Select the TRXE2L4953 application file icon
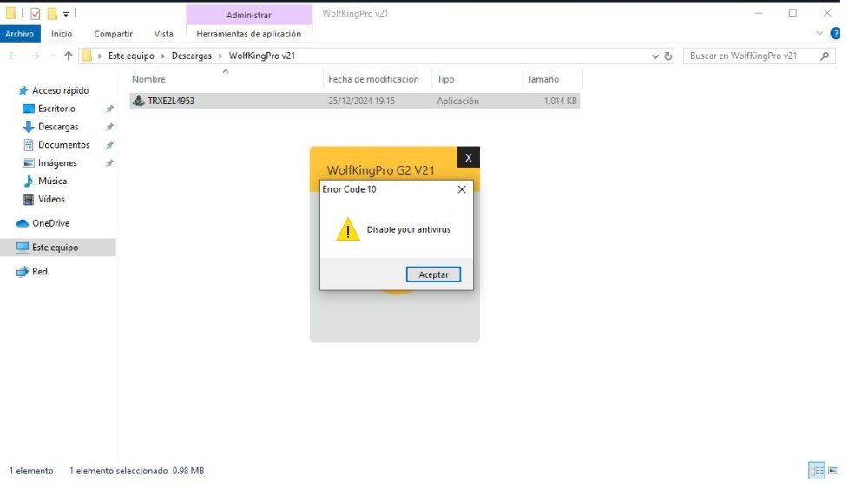 coord(139,101)
